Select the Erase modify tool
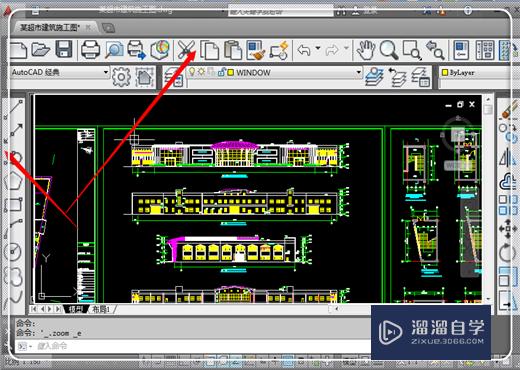Viewport: 520px width, 370px height. pyautogui.click(x=508, y=110)
